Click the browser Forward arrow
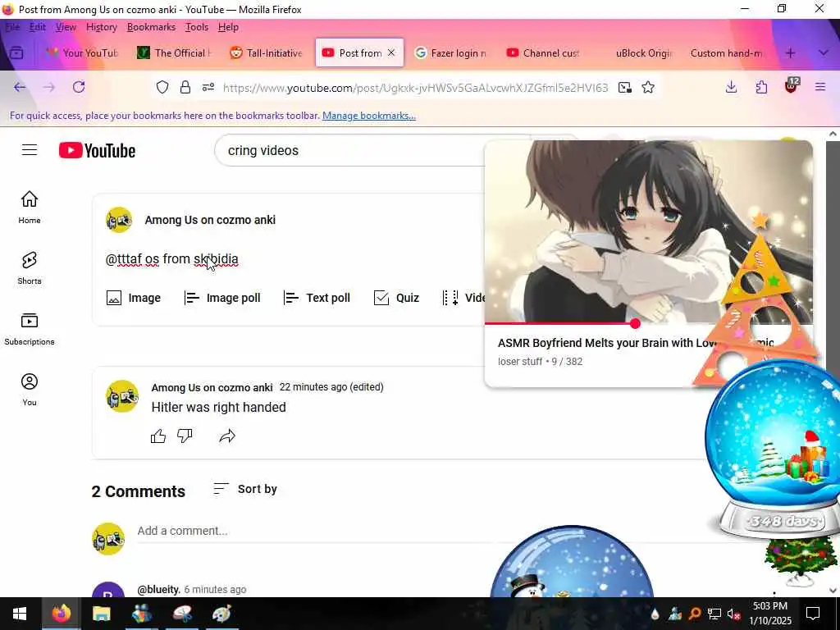This screenshot has width=840, height=630. point(49,87)
